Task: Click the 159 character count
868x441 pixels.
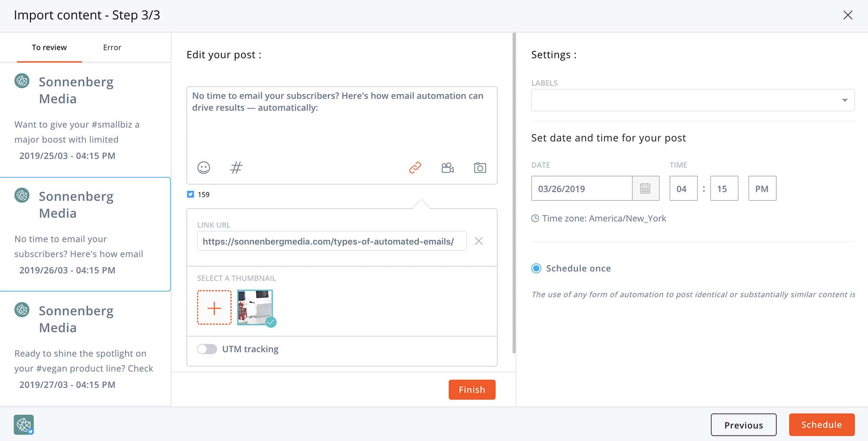Action: click(x=204, y=194)
